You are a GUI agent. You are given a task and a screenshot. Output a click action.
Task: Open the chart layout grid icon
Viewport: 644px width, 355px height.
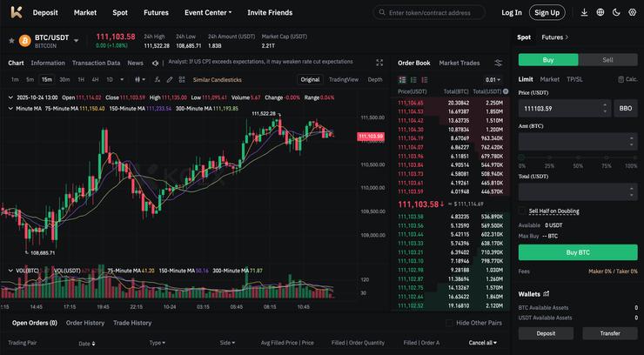[182, 80]
